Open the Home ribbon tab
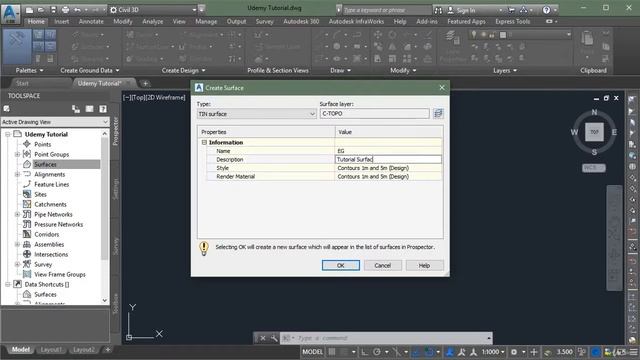This screenshot has height=360, width=640. tap(36, 21)
